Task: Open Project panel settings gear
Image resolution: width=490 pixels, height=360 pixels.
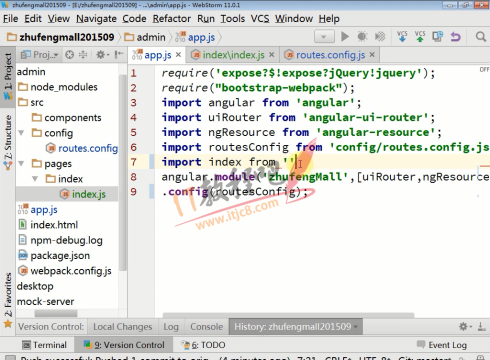Action: pyautogui.click(x=102, y=54)
